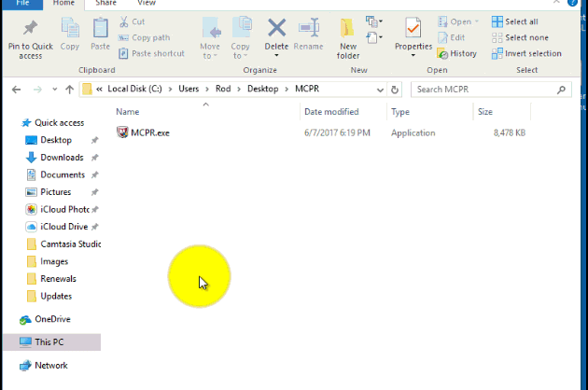Open recent locations dropdown arrow

coord(55,90)
